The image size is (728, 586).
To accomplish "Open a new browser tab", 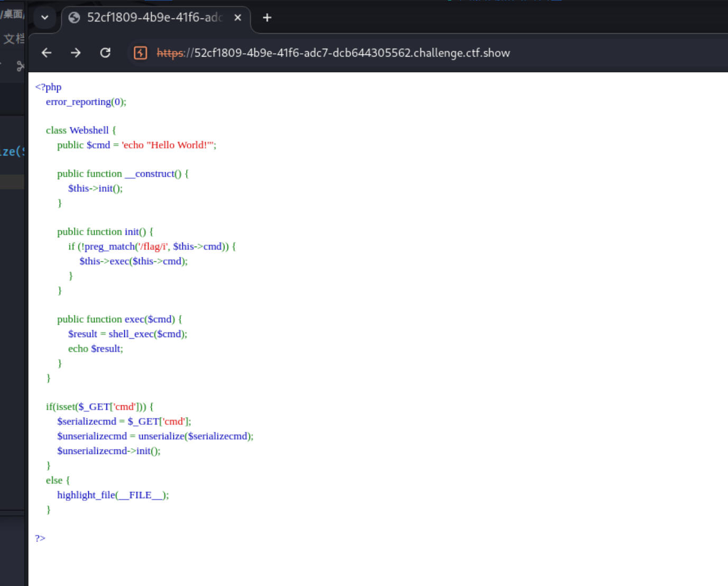I will click(x=267, y=18).
